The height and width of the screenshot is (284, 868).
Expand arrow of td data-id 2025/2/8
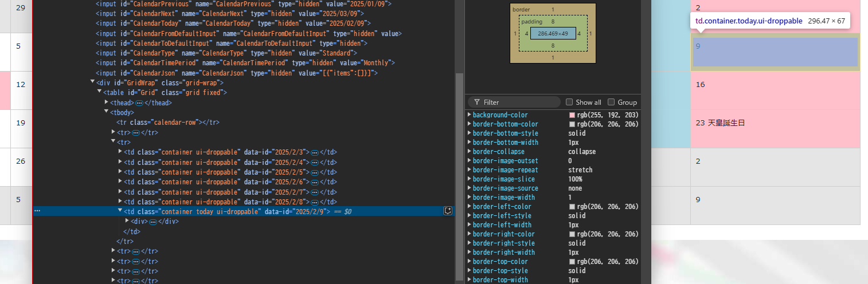pos(120,202)
